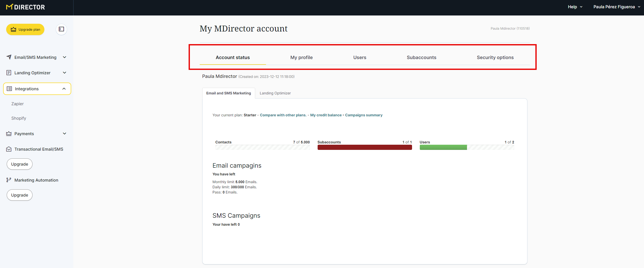Click the Integrations list icon

tap(9, 89)
